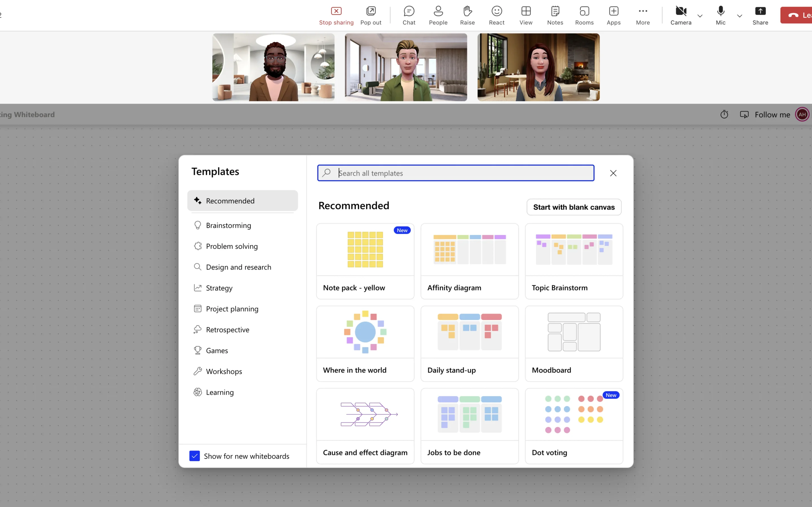
Task: Click the Stop sharing icon
Action: click(336, 10)
